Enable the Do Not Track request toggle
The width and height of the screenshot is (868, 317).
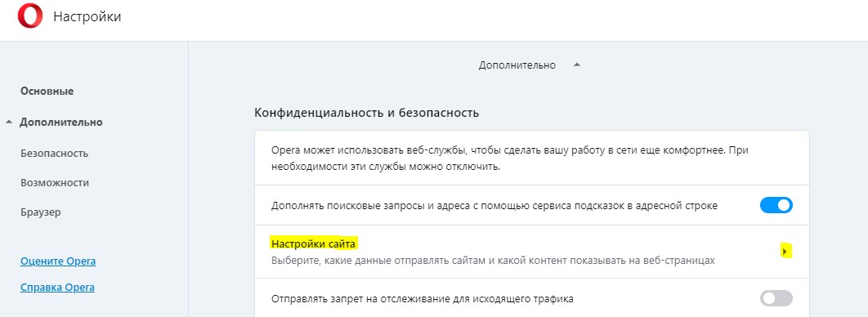[x=776, y=299]
